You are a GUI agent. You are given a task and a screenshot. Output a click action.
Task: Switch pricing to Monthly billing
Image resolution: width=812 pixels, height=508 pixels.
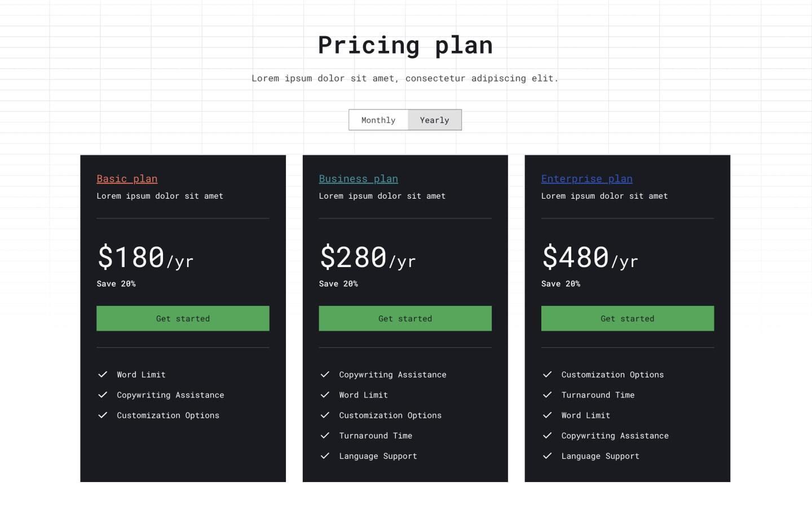[x=378, y=120]
